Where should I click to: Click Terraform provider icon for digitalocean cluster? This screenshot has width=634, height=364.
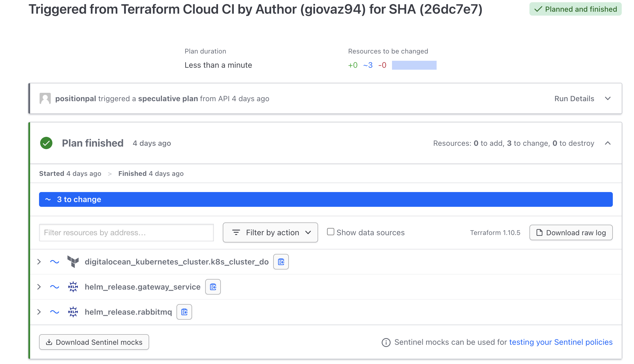tap(73, 262)
